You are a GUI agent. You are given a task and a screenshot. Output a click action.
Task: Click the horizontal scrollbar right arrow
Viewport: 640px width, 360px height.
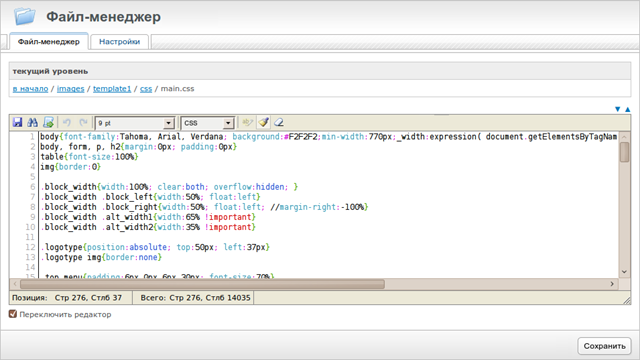pyautogui.click(x=612, y=284)
